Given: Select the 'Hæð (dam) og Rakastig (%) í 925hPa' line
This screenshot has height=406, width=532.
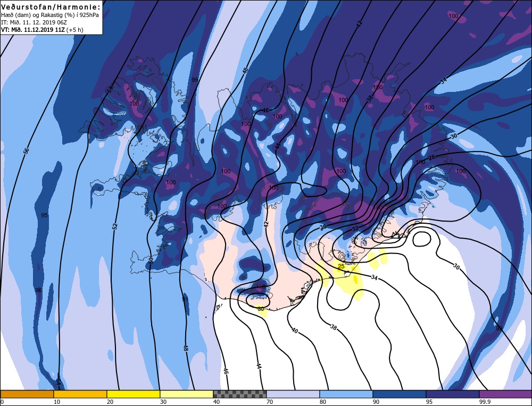Looking at the screenshot, I should [x=50, y=15].
